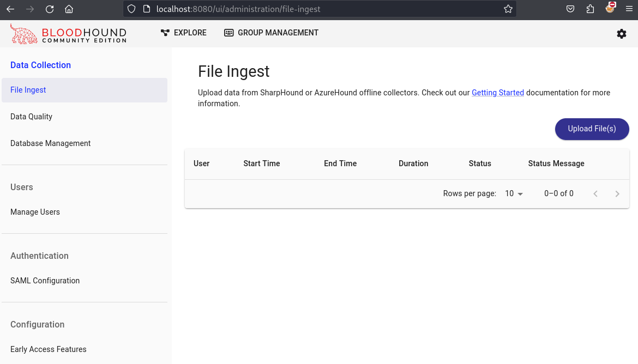
Task: Reload the page with the refresh icon
Action: point(50,9)
